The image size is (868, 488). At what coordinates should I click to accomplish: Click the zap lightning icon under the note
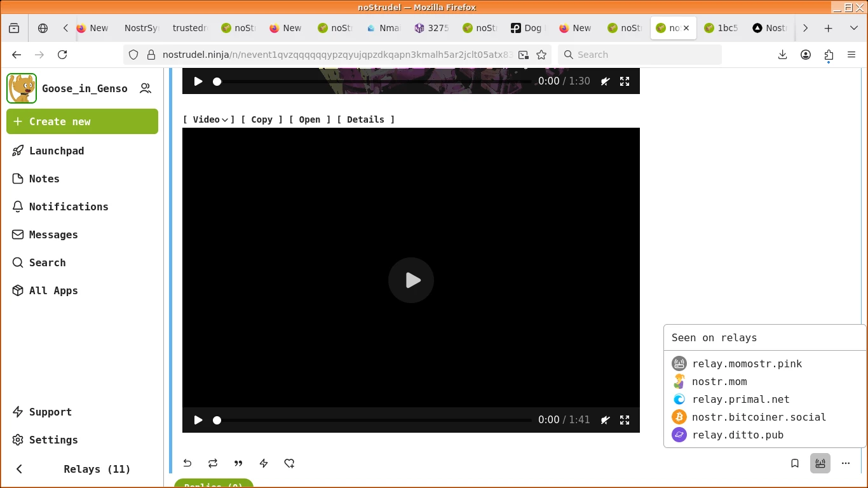[264, 463]
